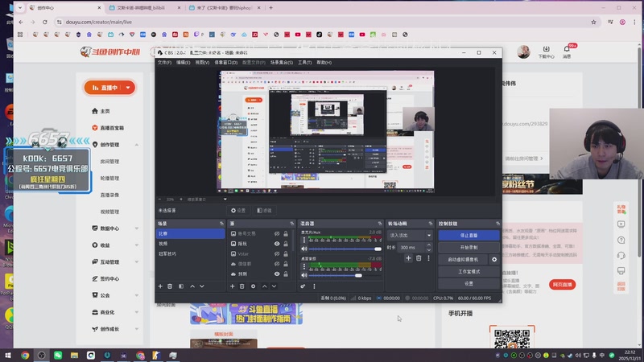Increase transition duration with the up stepper

(429, 245)
